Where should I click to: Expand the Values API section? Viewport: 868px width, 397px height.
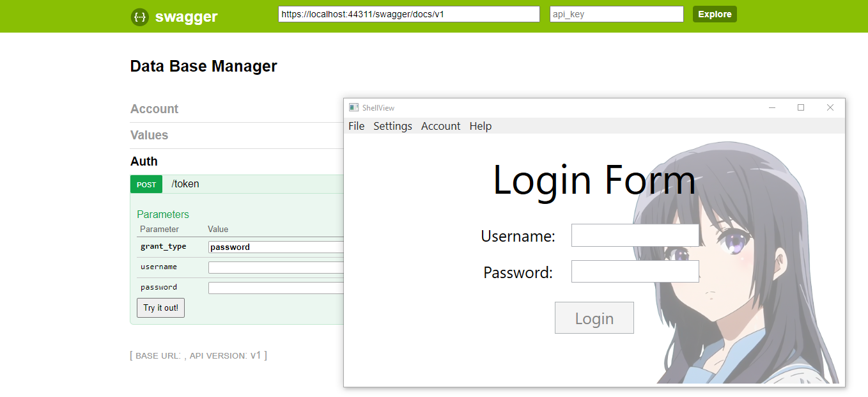point(149,135)
